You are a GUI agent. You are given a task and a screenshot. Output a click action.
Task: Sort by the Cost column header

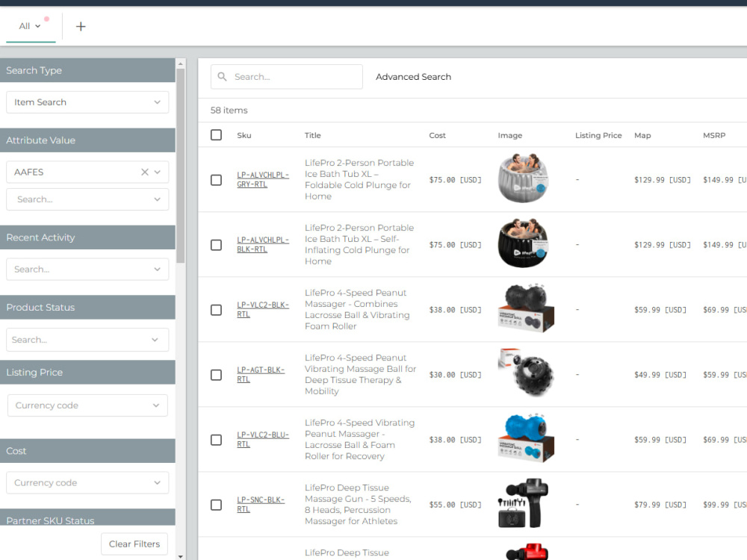437,135
